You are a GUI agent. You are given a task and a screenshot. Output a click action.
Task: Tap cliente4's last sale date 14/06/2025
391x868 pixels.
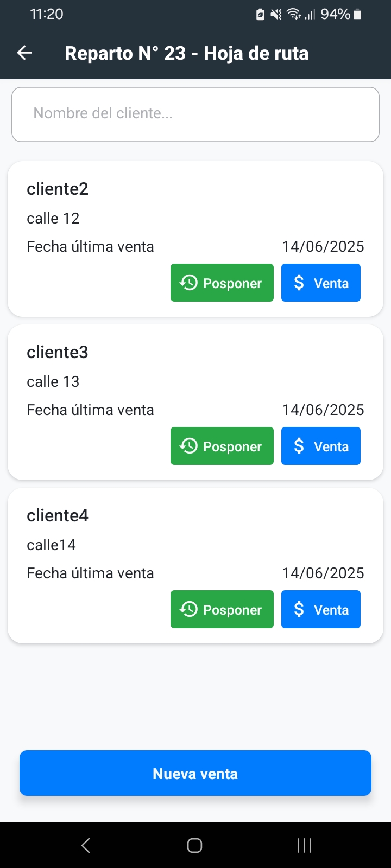323,573
